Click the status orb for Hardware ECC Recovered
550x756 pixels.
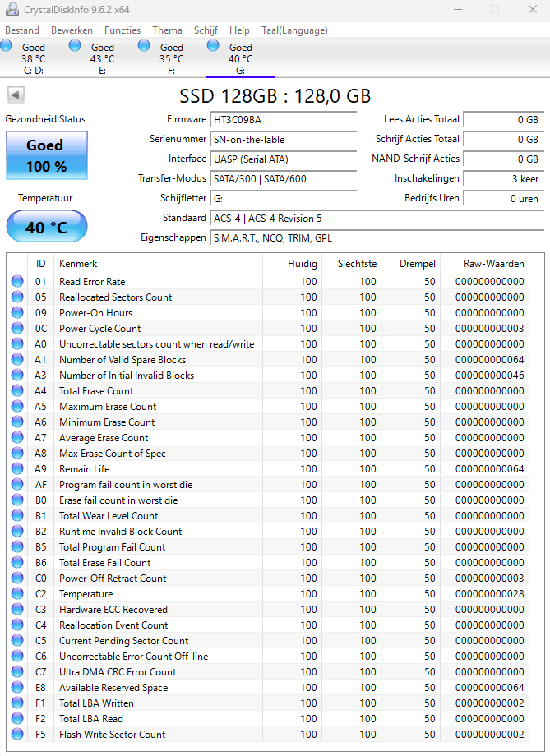[x=17, y=609]
